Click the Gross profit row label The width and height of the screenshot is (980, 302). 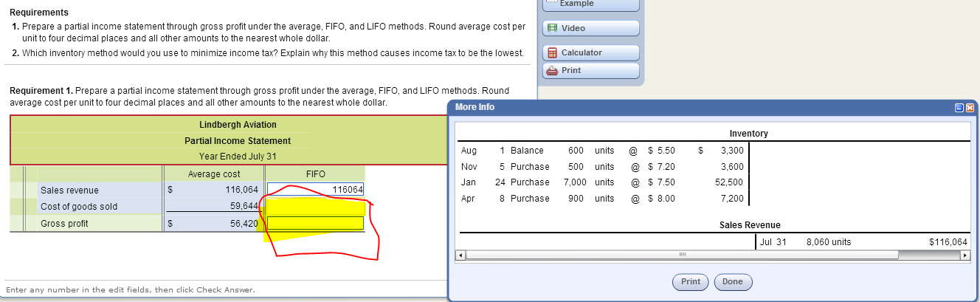pos(64,224)
